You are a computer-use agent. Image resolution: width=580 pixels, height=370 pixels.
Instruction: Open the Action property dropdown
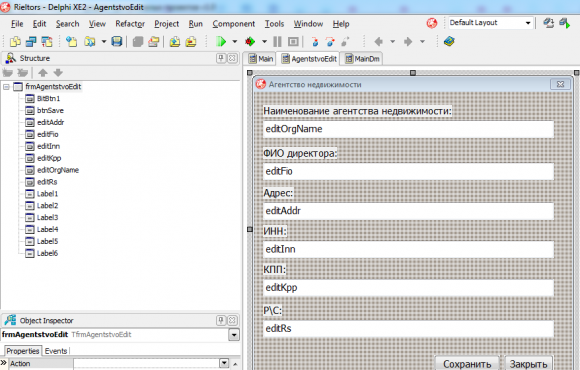pyautogui.click(x=224, y=363)
